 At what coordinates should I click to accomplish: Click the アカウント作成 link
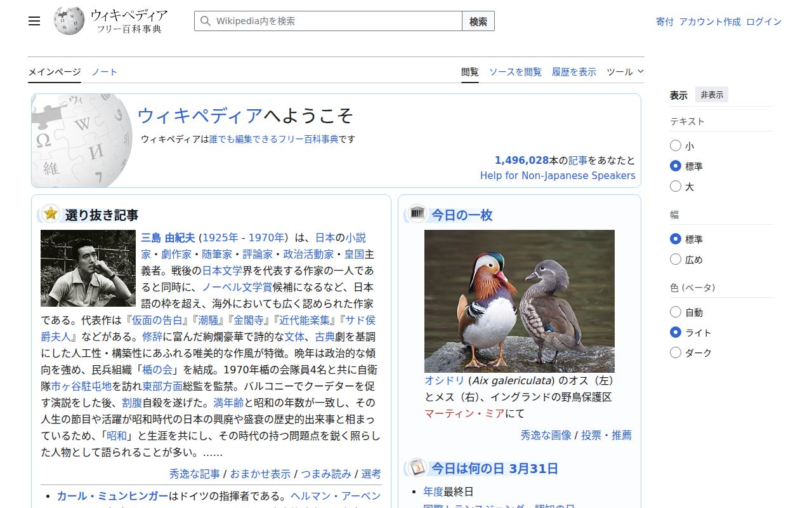710,22
